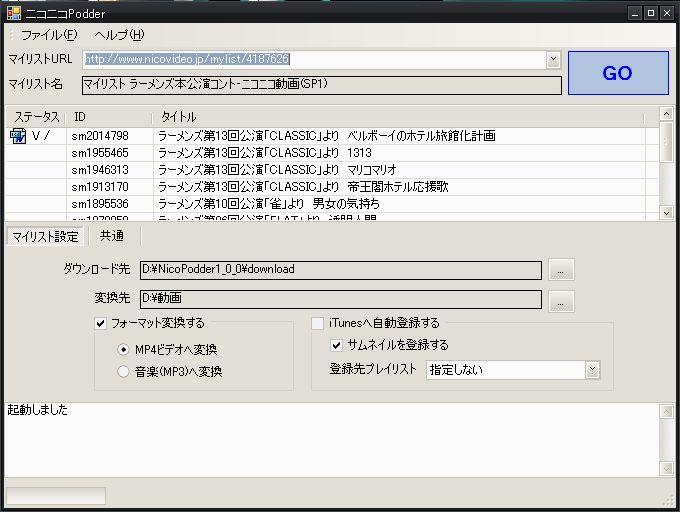
Task: Click the タイトル column header
Action: pyautogui.click(x=398, y=117)
